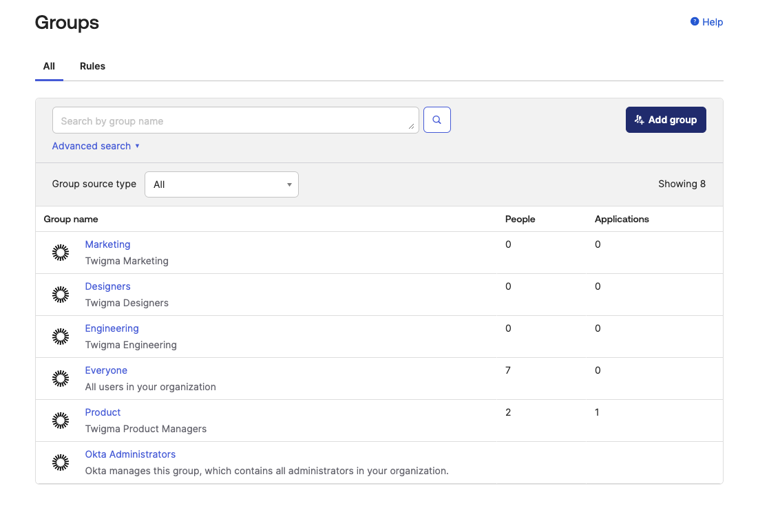This screenshot has width=769, height=532.
Task: Click the Groups page heading
Action: coord(67,23)
